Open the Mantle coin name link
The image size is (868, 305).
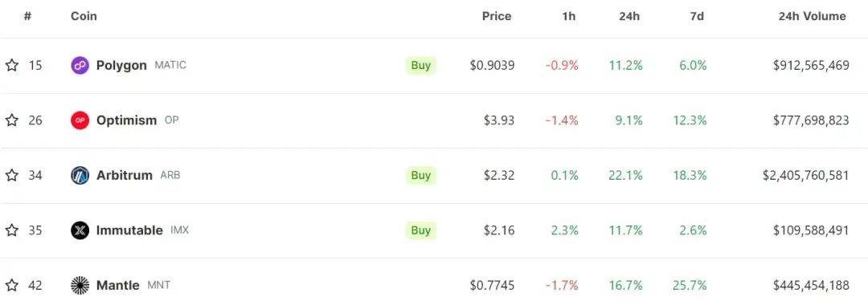pyautogui.click(x=118, y=285)
